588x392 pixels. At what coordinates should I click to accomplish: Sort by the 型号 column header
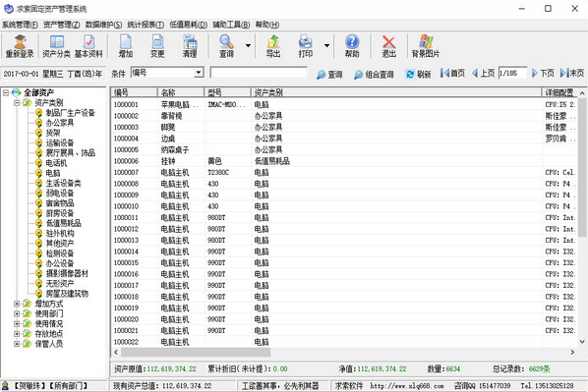click(228, 92)
